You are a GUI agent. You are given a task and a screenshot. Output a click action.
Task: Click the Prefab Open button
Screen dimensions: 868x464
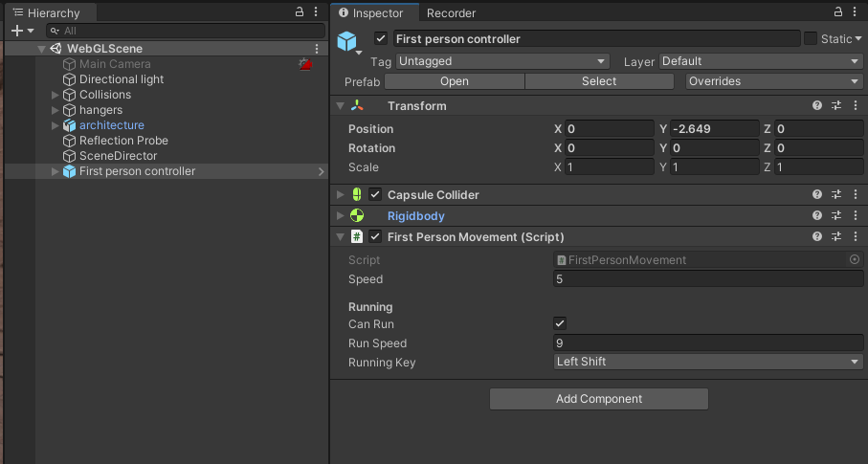pyautogui.click(x=455, y=81)
